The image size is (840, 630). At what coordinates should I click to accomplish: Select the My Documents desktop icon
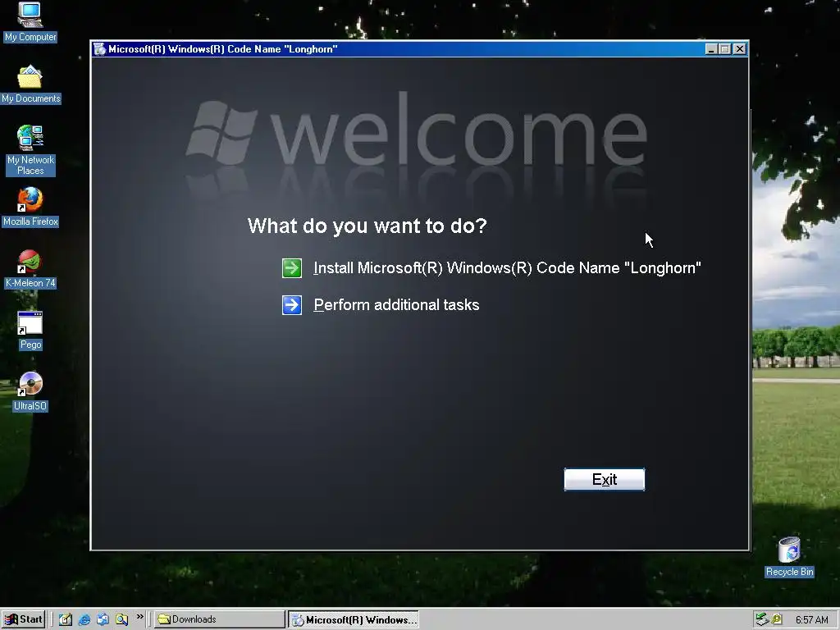[x=30, y=84]
